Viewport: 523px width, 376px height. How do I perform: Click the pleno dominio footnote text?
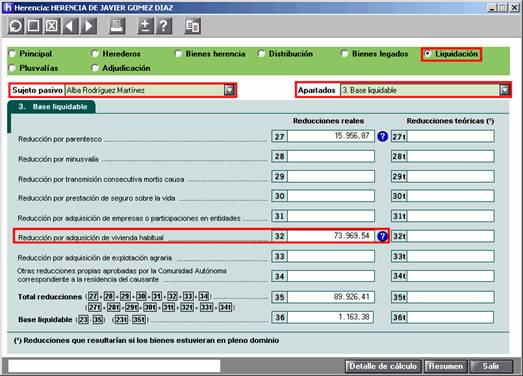pyautogui.click(x=146, y=341)
